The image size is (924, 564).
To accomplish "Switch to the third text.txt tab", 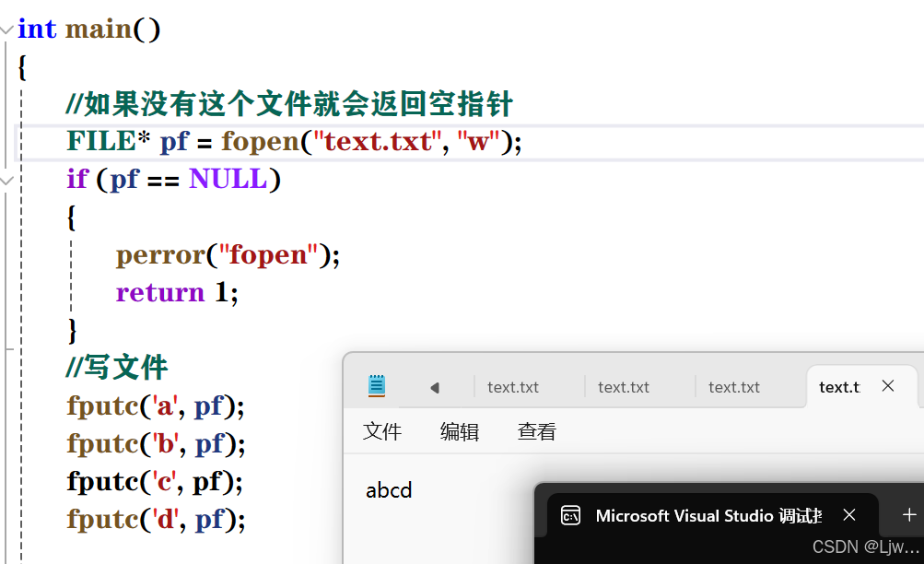I will click(734, 387).
